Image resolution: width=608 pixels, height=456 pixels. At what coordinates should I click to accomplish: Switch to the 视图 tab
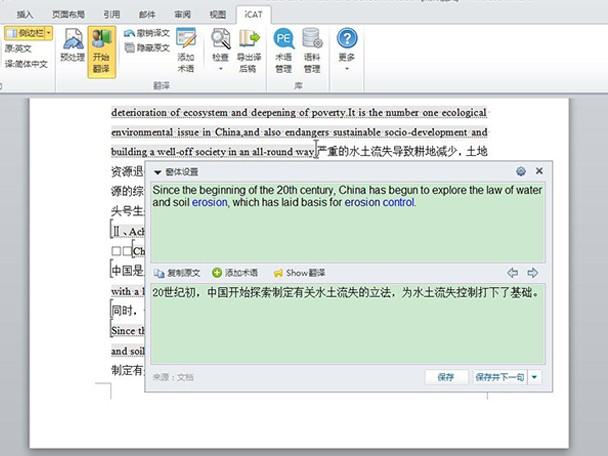(218, 15)
